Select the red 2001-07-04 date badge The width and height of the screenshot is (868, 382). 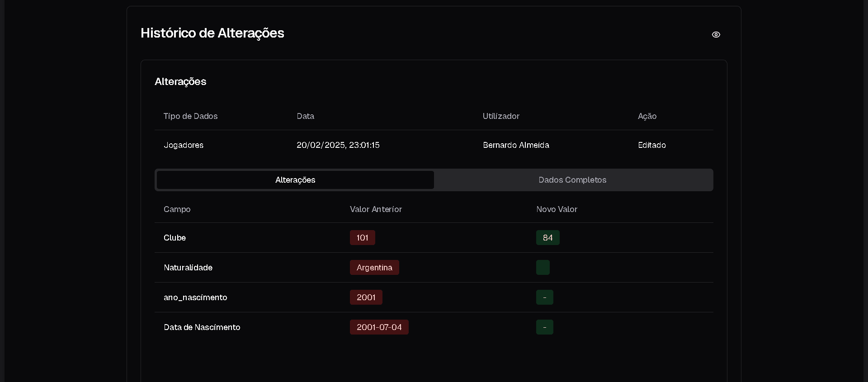[379, 327]
